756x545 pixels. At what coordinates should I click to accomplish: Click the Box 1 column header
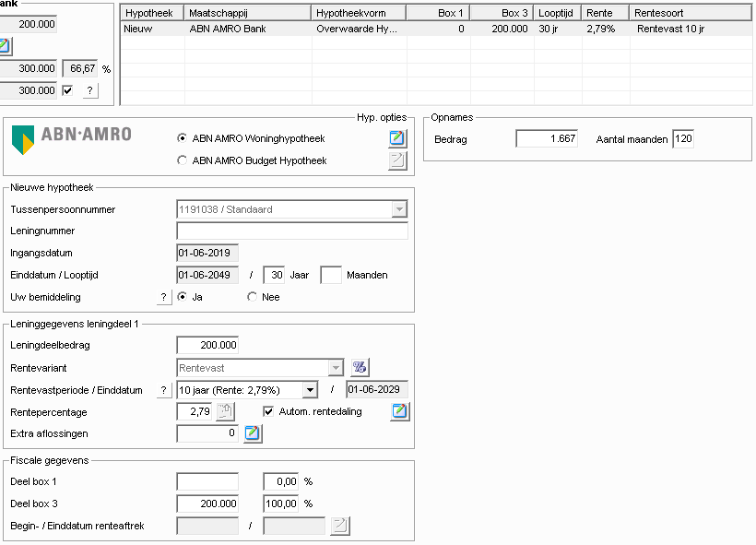(x=438, y=13)
